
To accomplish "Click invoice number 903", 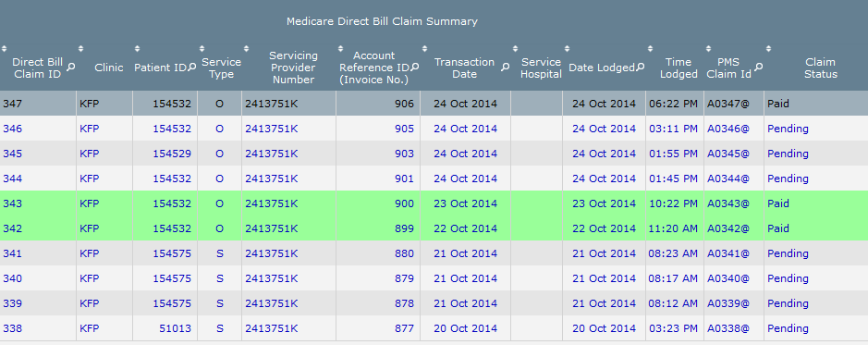I will point(404,154).
